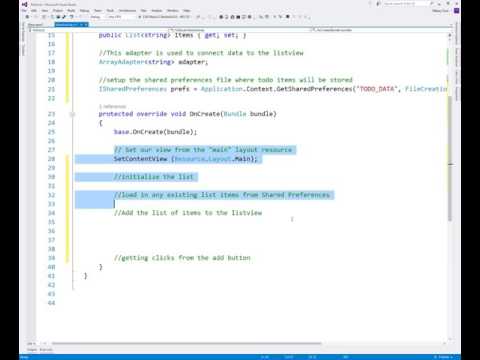Click the Undo toolbar icon
Viewport: 480px width, 360px height.
click(x=71, y=17)
